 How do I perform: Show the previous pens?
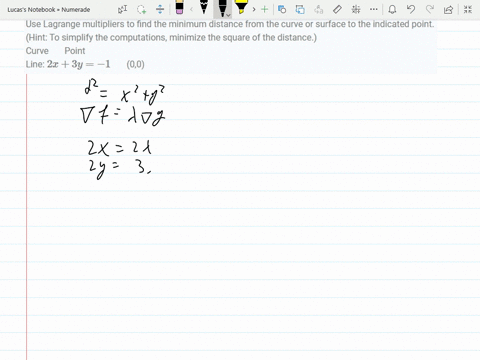click(x=191, y=9)
